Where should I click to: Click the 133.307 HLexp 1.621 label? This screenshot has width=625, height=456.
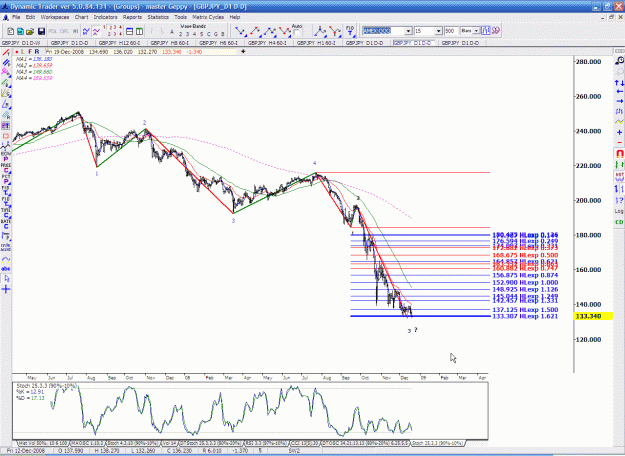tap(525, 316)
